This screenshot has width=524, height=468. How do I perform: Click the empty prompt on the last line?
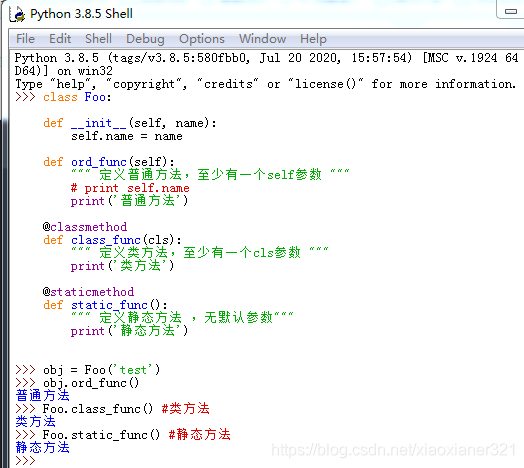25,461
